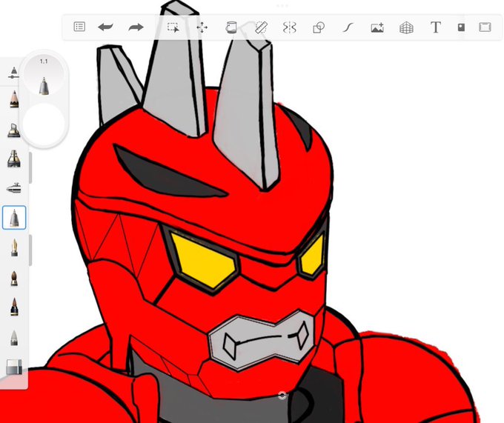The image size is (504, 423).
Task: Tap the brush puck showing 1.1
Action: pos(44,77)
